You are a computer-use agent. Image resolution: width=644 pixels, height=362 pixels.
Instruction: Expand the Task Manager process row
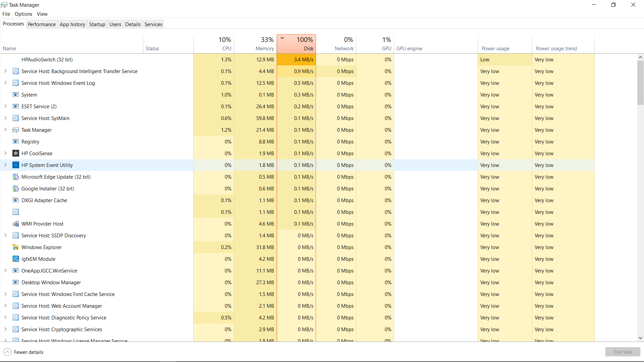click(x=5, y=130)
